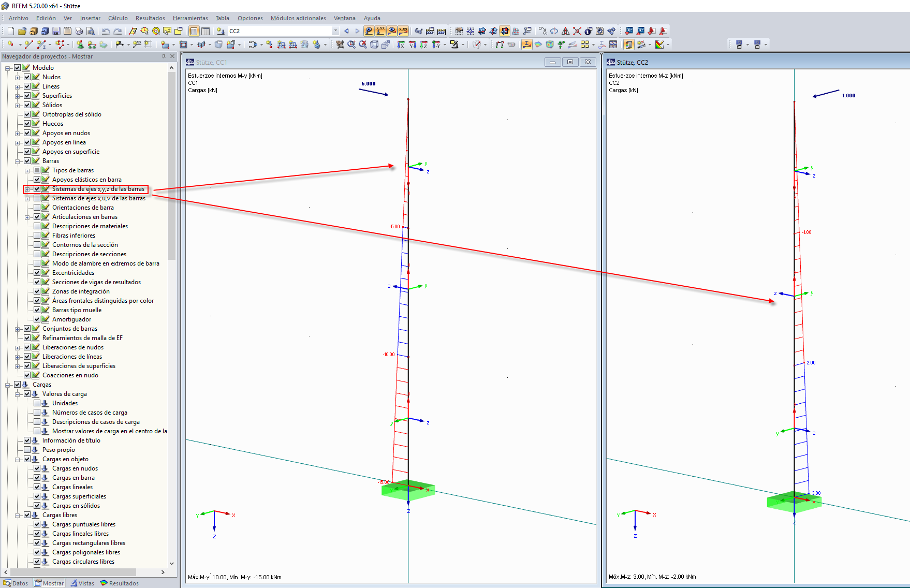Pin the project navigator panel
Screen dimensions: 910x588
tap(164, 56)
